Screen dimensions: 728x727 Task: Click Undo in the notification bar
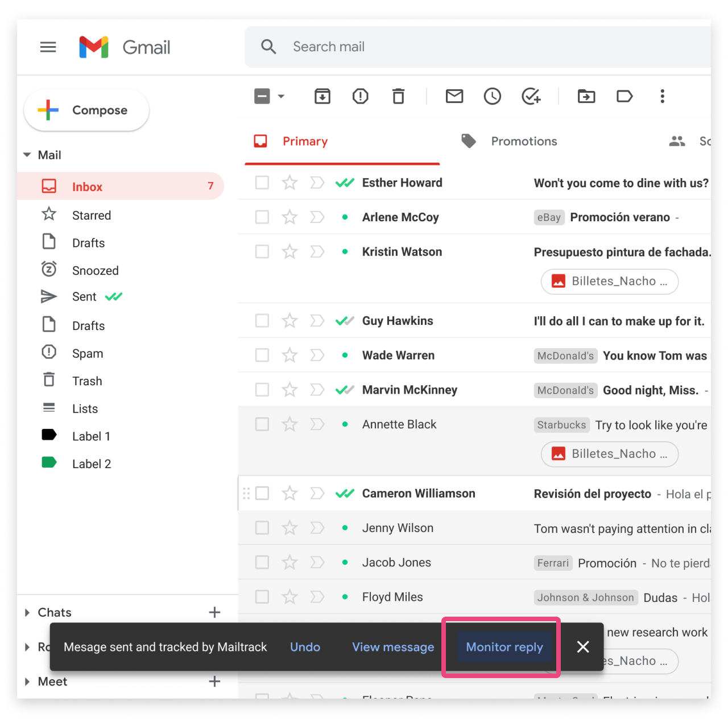pyautogui.click(x=305, y=647)
